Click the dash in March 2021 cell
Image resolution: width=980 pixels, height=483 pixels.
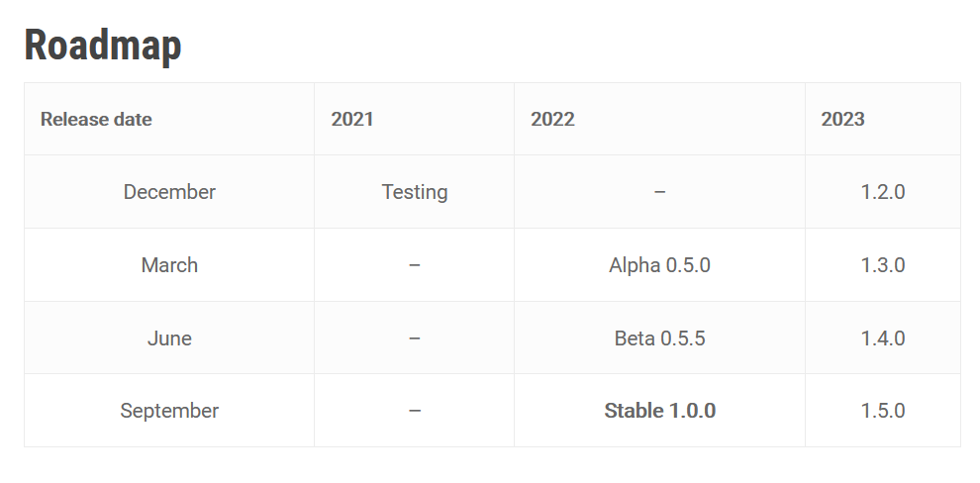click(415, 265)
